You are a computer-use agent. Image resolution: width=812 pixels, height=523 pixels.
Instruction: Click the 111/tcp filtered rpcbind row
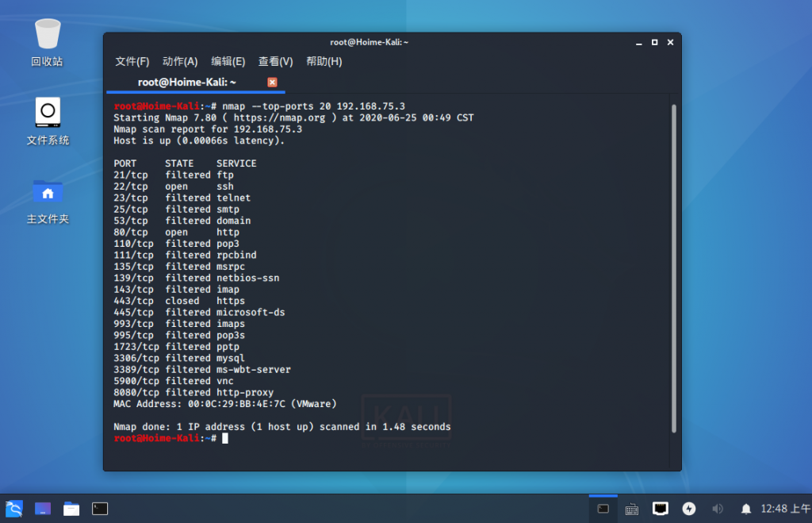[185, 255]
